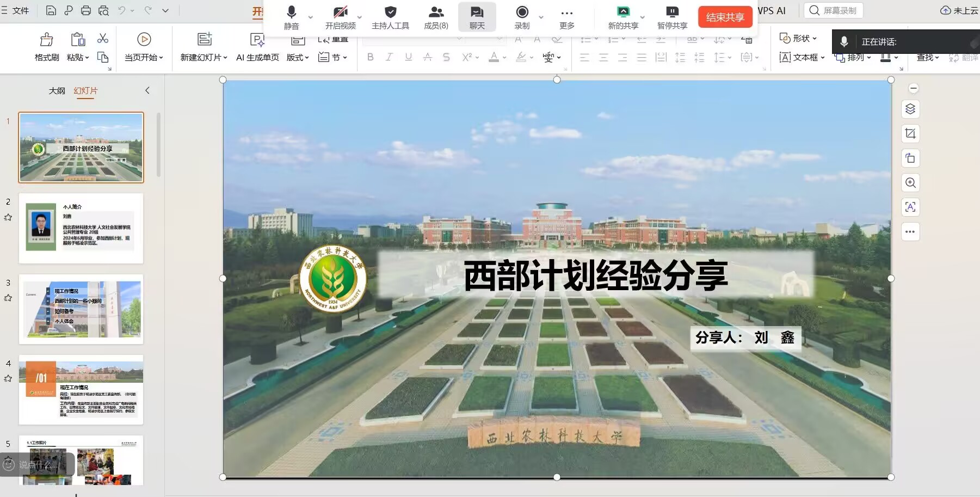Click the Undo arrow
980x497 pixels.
(x=122, y=10)
